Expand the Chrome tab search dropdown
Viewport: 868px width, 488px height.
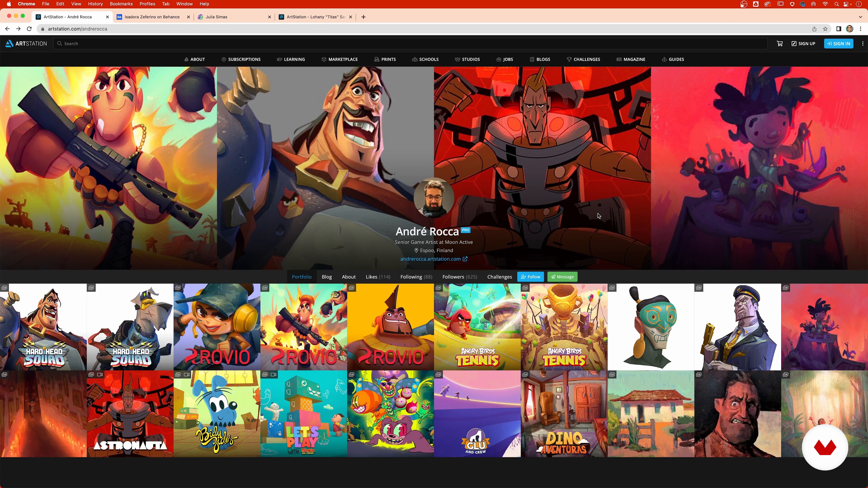[860, 17]
